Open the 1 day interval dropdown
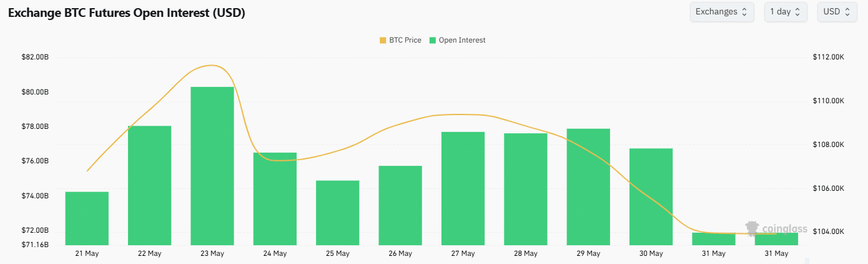Image resolution: width=868 pixels, height=264 pixels. coord(786,12)
